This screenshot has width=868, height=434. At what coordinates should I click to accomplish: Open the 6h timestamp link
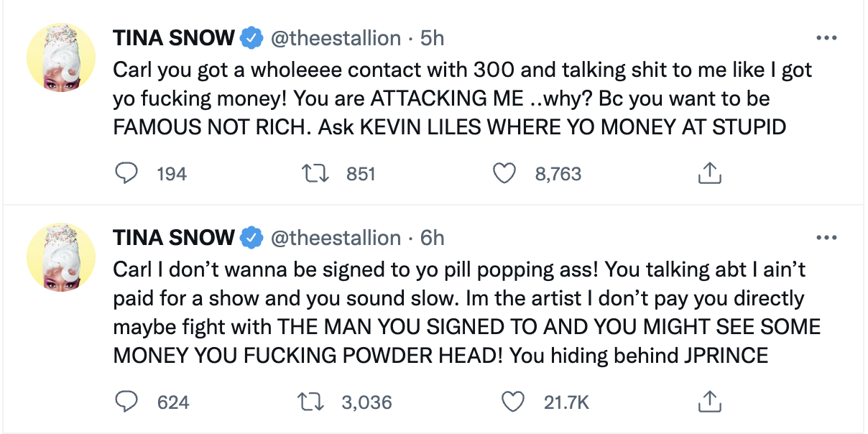coord(433,238)
